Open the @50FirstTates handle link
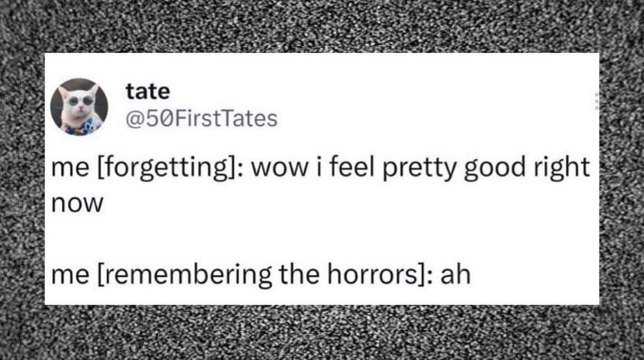Image resolution: width=644 pixels, height=360 pixels. pos(201,118)
